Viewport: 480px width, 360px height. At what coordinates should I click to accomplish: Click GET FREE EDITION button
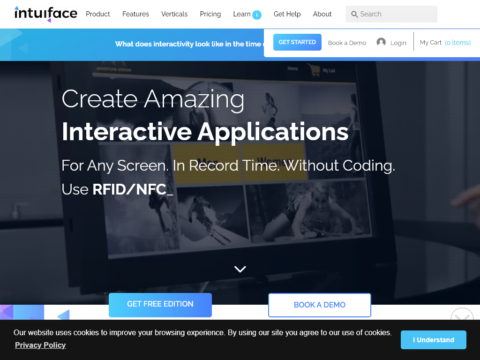[160, 305]
